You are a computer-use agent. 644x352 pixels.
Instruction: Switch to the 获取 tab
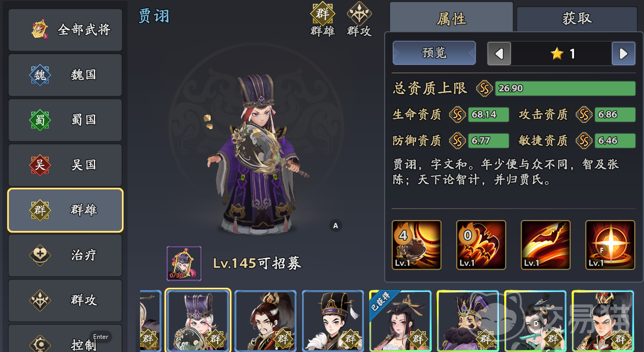577,19
